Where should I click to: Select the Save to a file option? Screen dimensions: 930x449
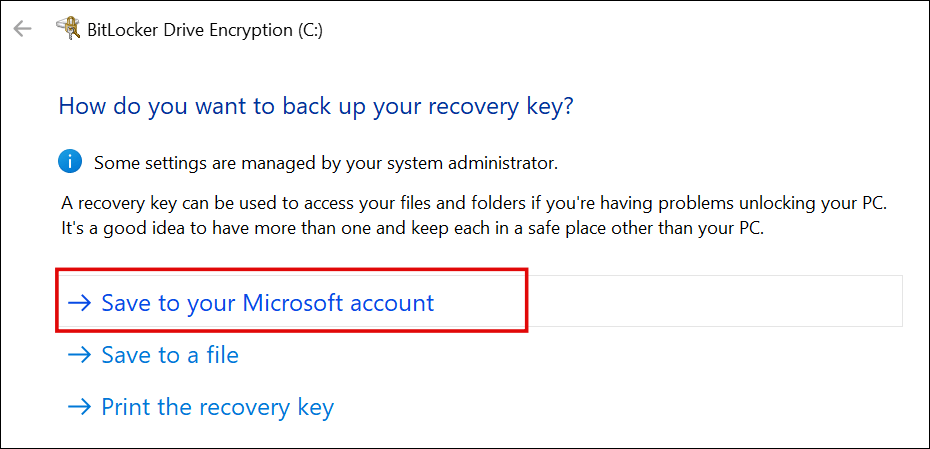click(170, 355)
